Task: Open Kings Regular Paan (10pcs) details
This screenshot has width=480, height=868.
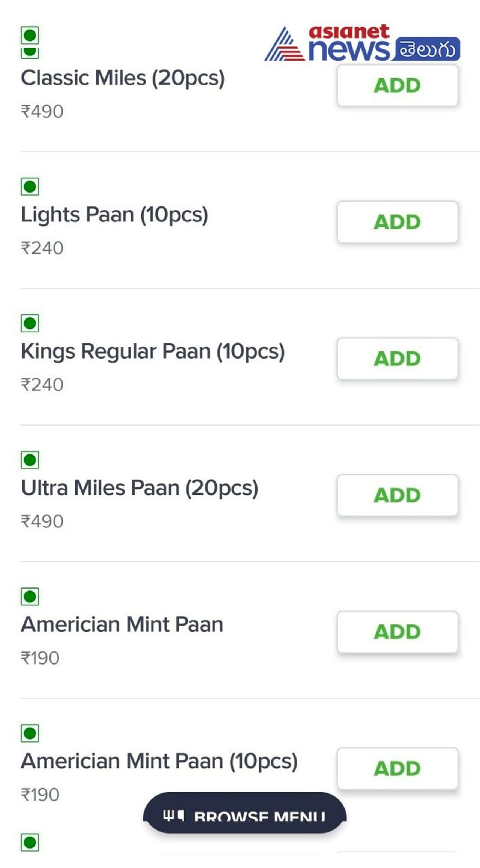Action: pyautogui.click(x=153, y=351)
